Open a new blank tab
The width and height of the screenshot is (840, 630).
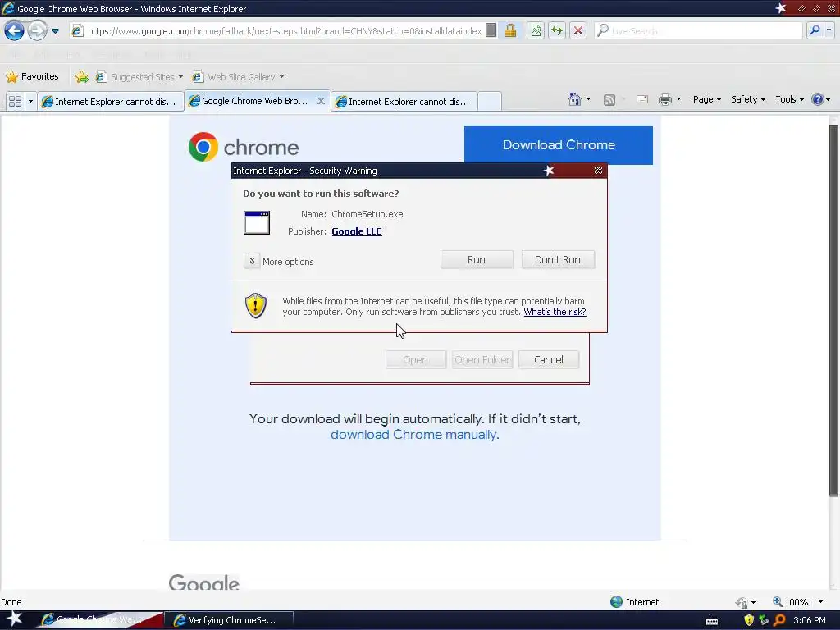coord(490,101)
